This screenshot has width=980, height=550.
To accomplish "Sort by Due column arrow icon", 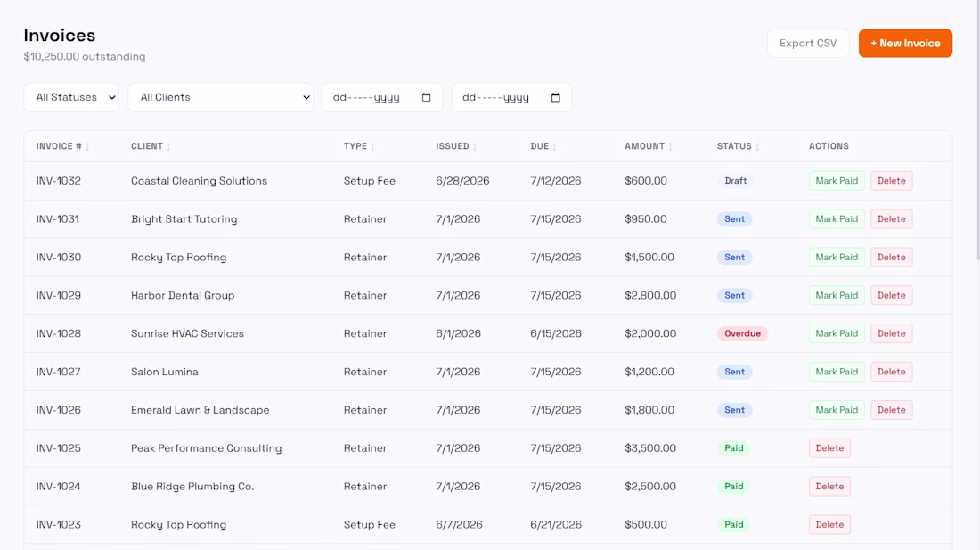I will coord(554,147).
